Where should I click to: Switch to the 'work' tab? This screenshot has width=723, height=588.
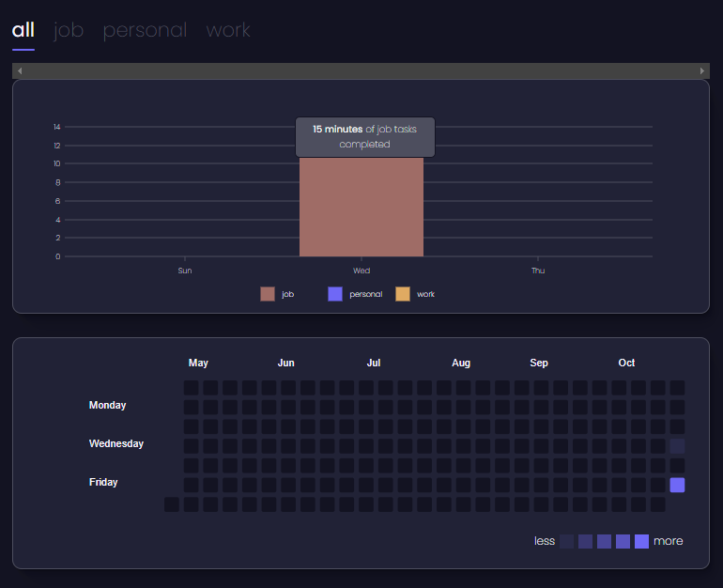click(x=228, y=30)
